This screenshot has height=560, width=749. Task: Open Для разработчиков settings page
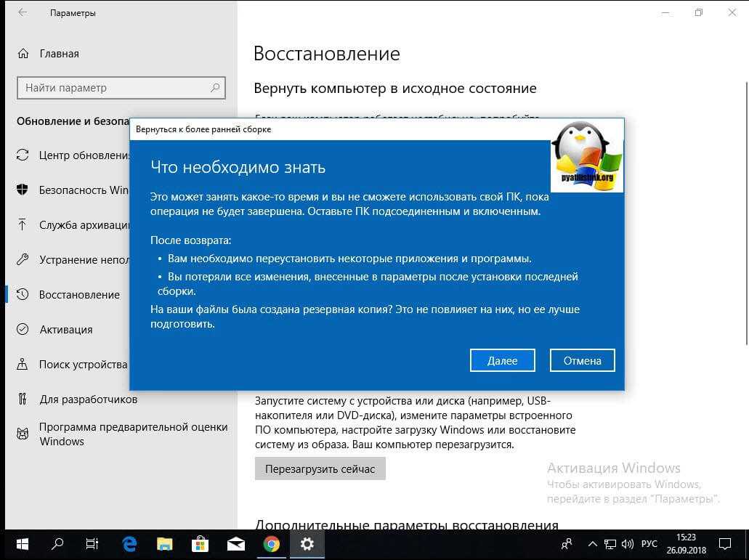click(x=89, y=399)
